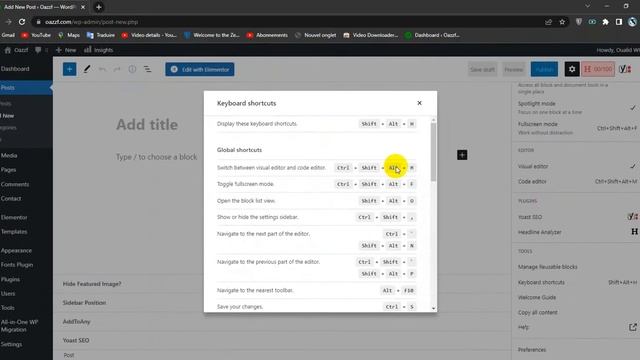This screenshot has width=640, height=360.
Task: Expand the Yoast SEO meta panel
Action: 282,340
